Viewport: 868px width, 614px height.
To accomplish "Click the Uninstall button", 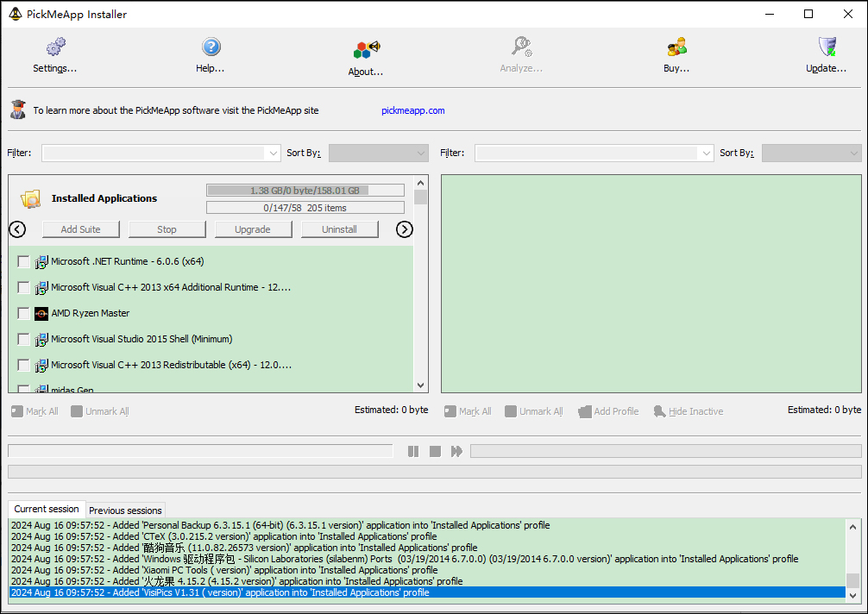I will [x=339, y=229].
